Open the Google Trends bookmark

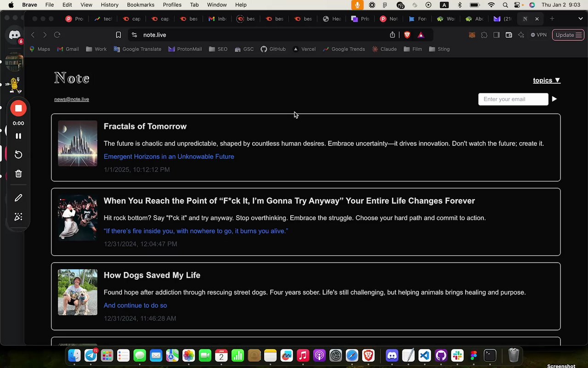tap(344, 49)
